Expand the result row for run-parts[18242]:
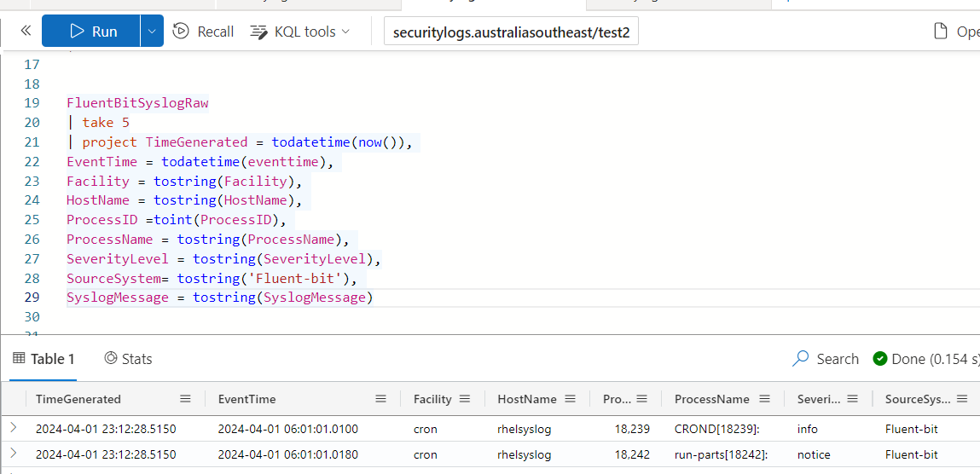980x474 pixels. (13, 454)
